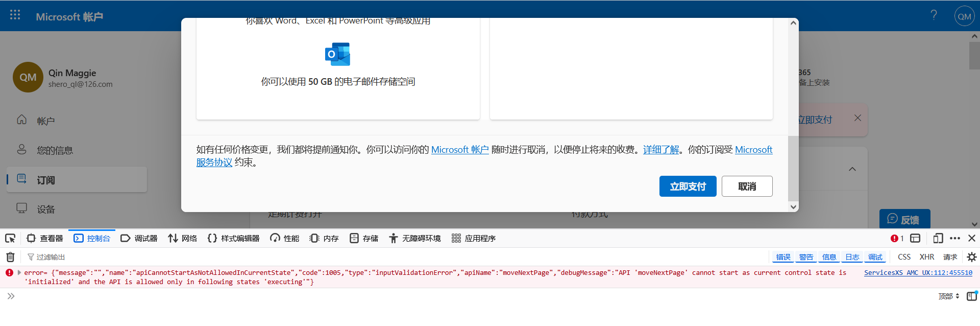
Task: Toggle the 错误 errors filter
Action: pos(783,257)
